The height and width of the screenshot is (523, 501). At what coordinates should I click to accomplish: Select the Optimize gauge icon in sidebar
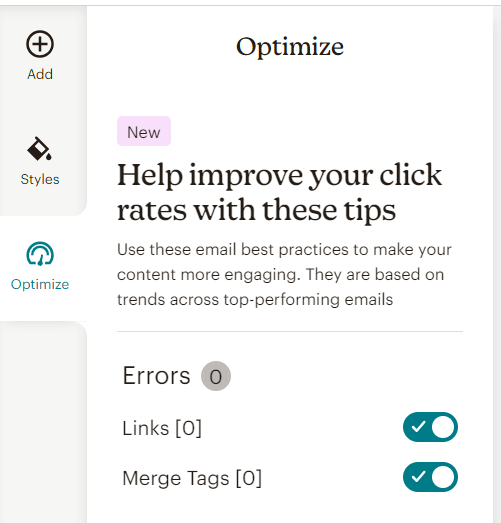pos(40,254)
